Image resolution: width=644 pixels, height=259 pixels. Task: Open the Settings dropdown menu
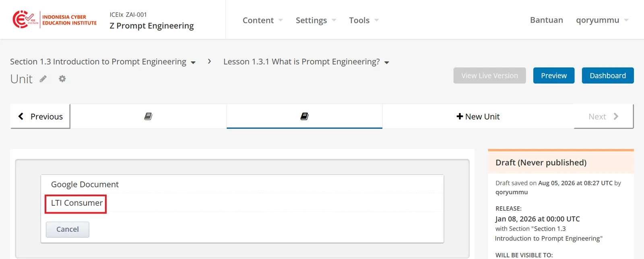316,20
